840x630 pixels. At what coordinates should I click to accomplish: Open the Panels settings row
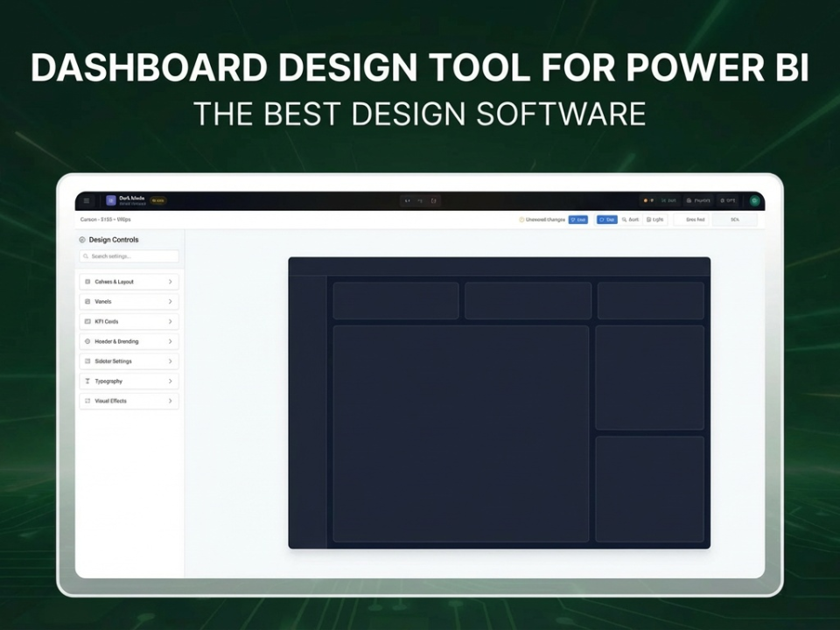click(129, 302)
